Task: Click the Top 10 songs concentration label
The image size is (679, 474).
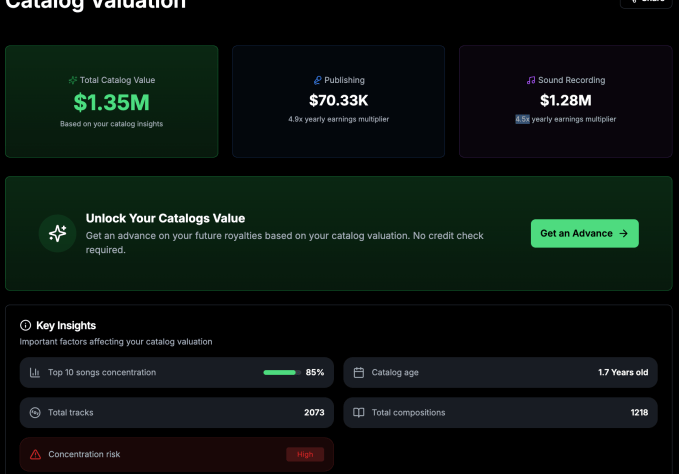Action: (x=102, y=372)
